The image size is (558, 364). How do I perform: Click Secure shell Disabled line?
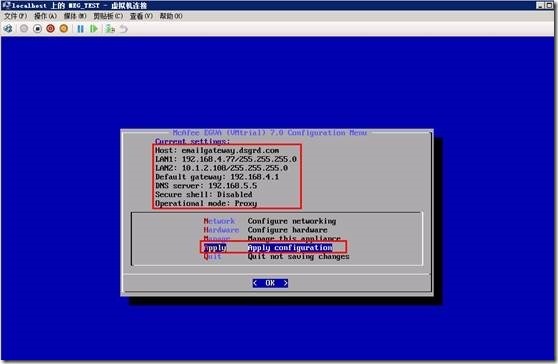coord(204,194)
